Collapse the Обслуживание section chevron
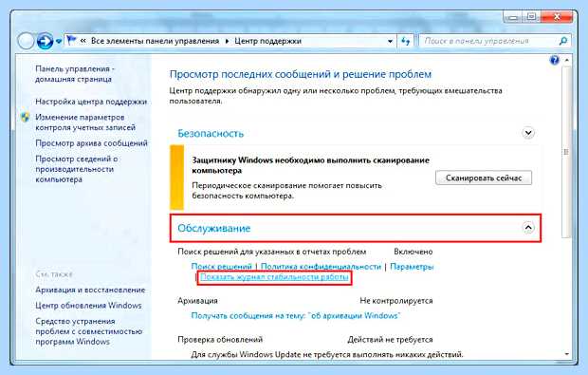 pyautogui.click(x=528, y=228)
